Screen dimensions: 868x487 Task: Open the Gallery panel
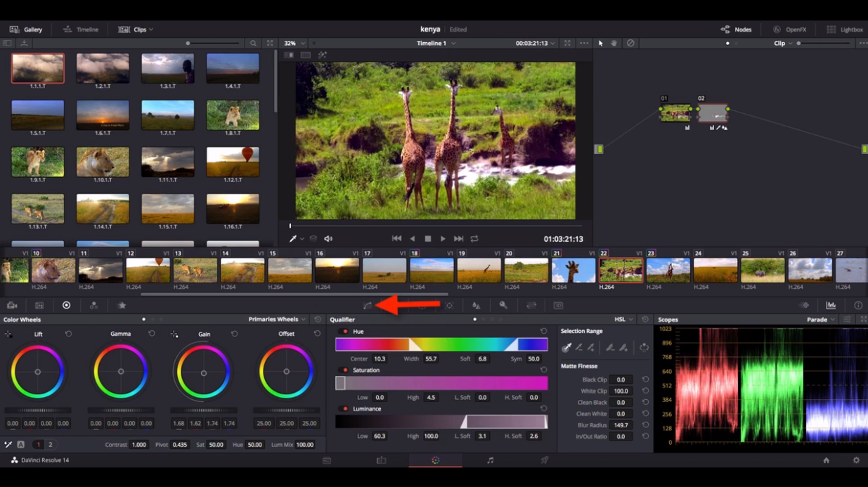tap(26, 30)
